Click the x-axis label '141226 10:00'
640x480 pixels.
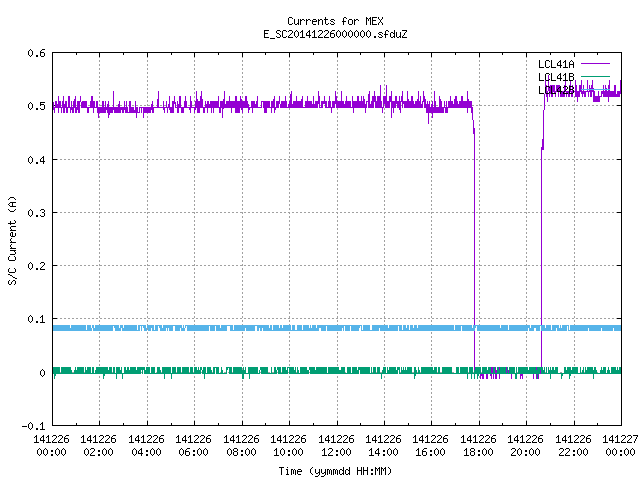288,445
